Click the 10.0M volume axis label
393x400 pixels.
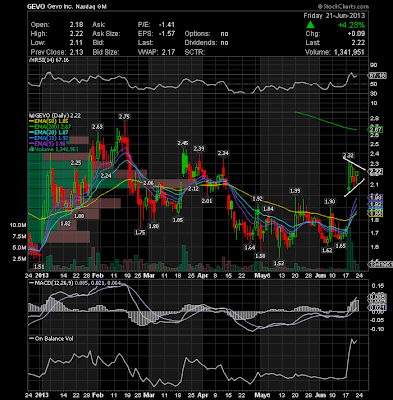tap(18, 225)
